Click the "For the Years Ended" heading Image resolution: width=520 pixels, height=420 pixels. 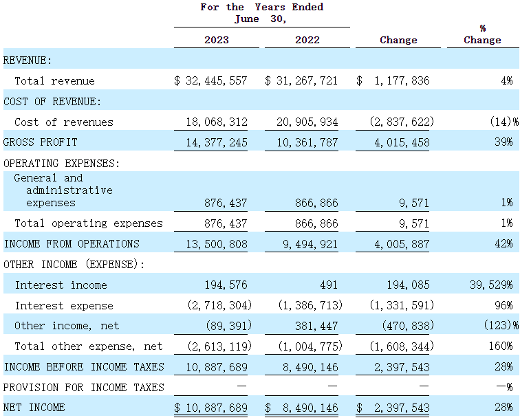tap(261, 7)
